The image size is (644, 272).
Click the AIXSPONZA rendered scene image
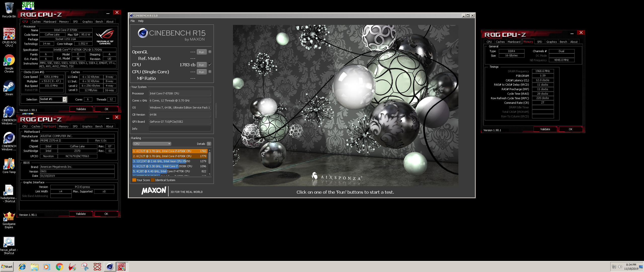tap(345, 105)
